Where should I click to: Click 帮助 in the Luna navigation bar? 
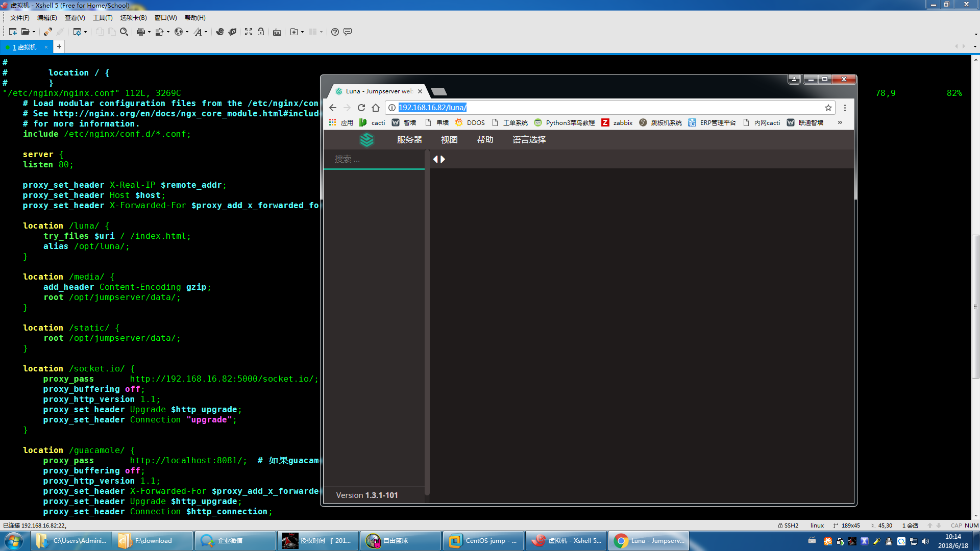484,139
